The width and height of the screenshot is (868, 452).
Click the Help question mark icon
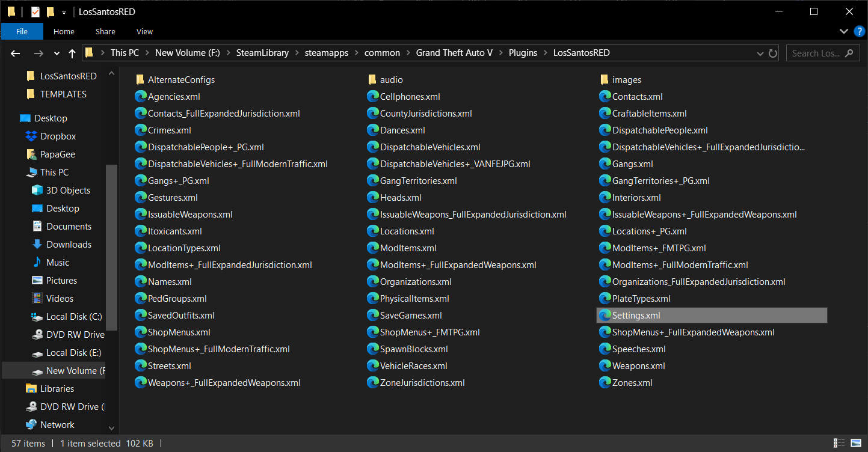point(858,31)
